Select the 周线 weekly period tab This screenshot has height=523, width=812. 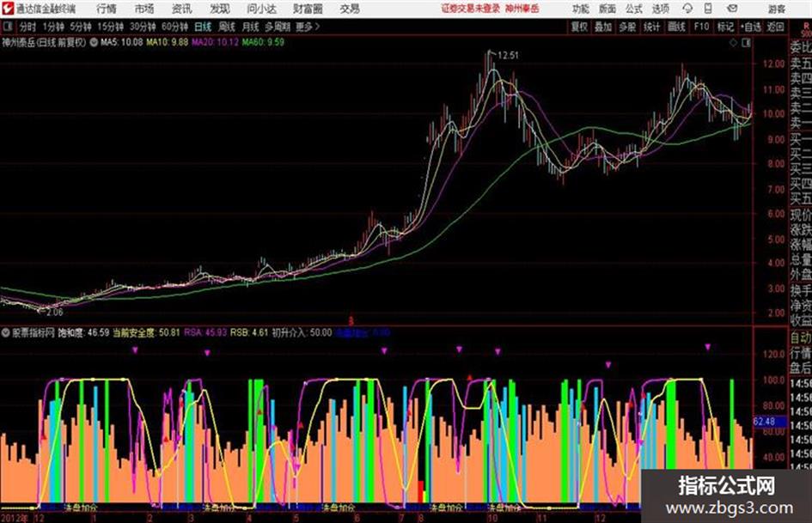click(x=227, y=27)
